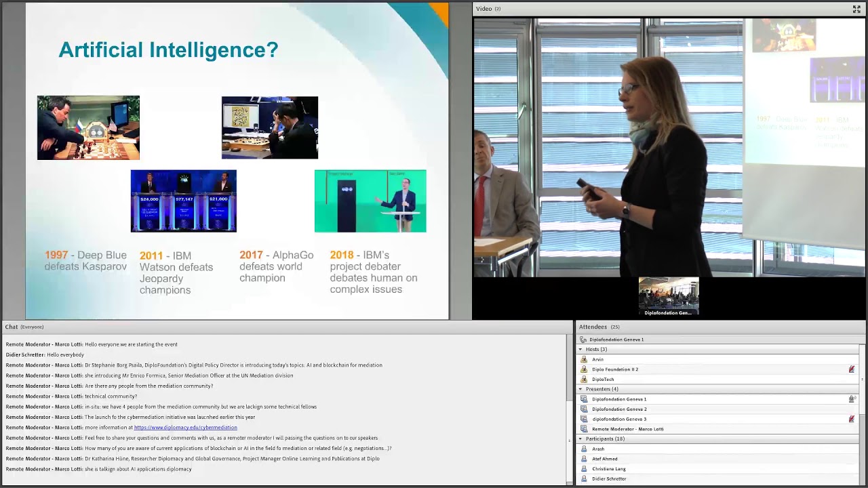Screen dimensions: 868x488
Task: Click presenter icon beside Diplofondation Geneva 1 under Presenters
Action: point(584,399)
